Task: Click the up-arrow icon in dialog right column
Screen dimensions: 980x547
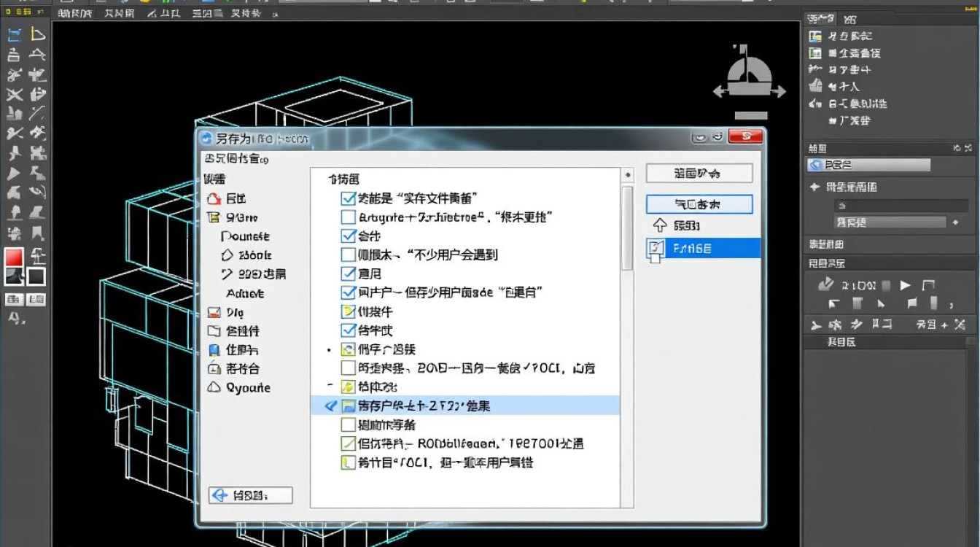Action: pyautogui.click(x=659, y=225)
